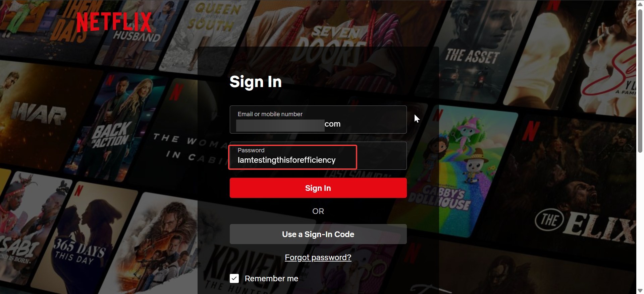
Task: Focus the Email or mobile number field
Action: [x=318, y=120]
